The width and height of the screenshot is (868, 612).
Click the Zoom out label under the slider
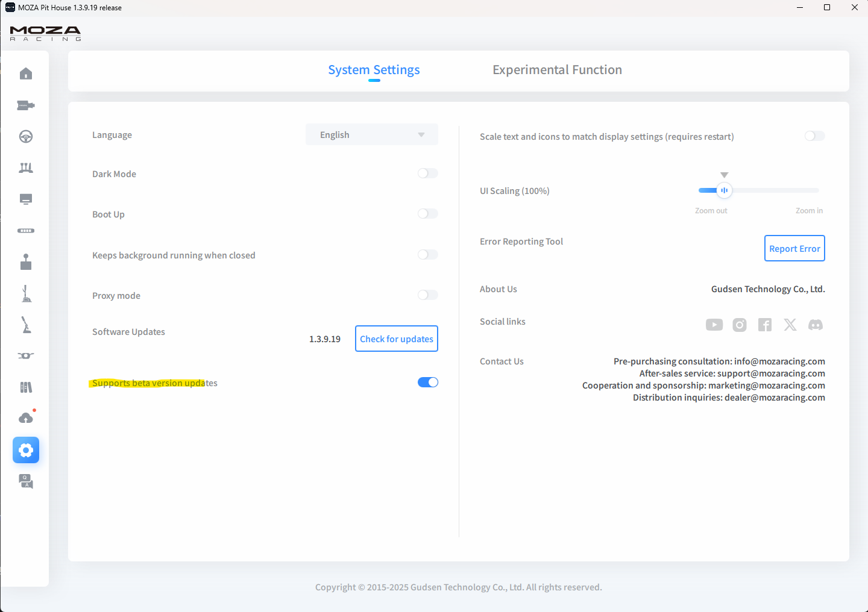click(x=711, y=211)
